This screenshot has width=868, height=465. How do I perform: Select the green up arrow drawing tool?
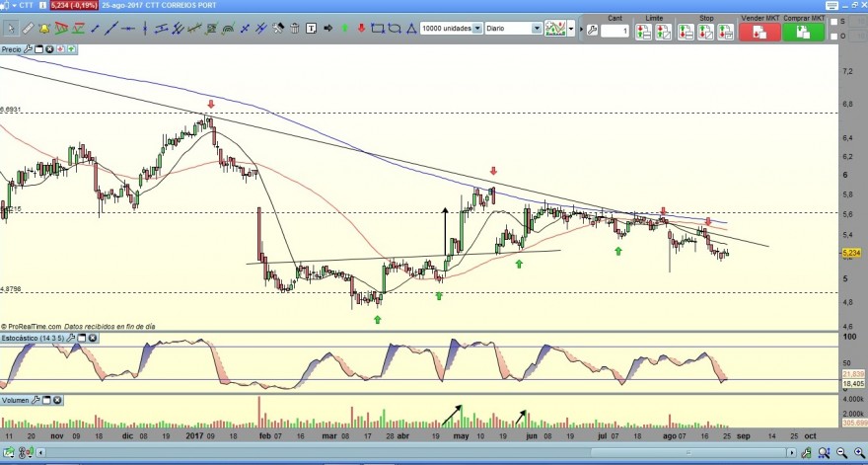point(345,29)
